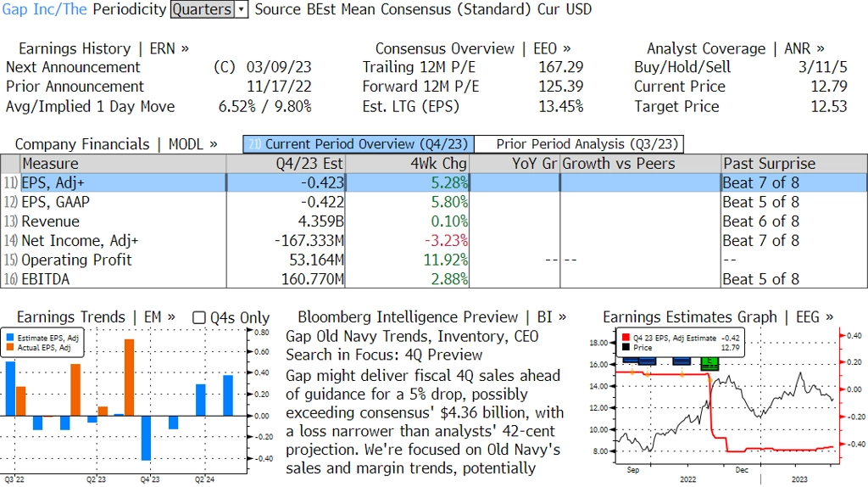This screenshot has height=487, width=868.
Task: Click the Avg/Implied 1 Day Move value
Action: 265,106
